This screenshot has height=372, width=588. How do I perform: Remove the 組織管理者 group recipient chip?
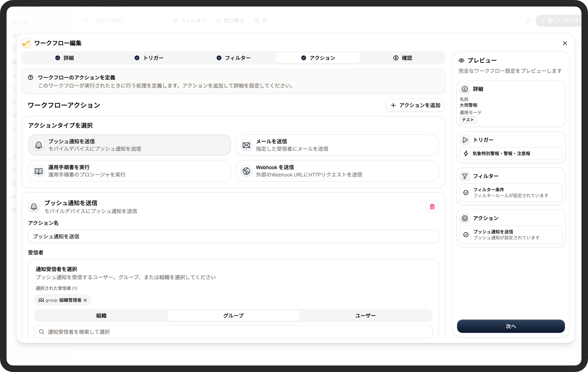(x=85, y=300)
